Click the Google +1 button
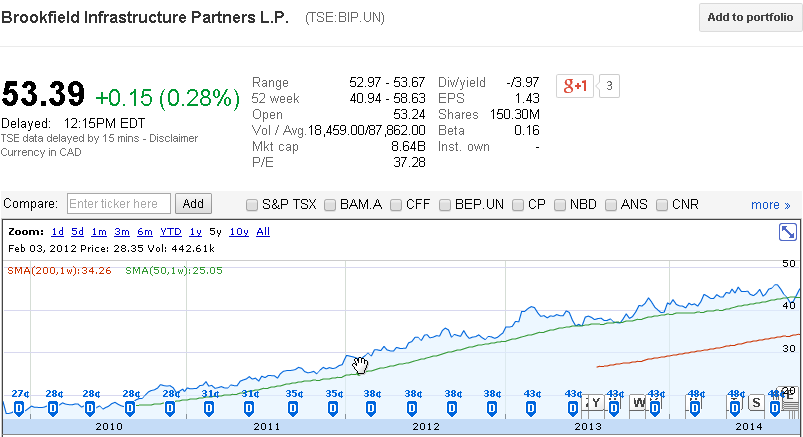 pyautogui.click(x=574, y=86)
